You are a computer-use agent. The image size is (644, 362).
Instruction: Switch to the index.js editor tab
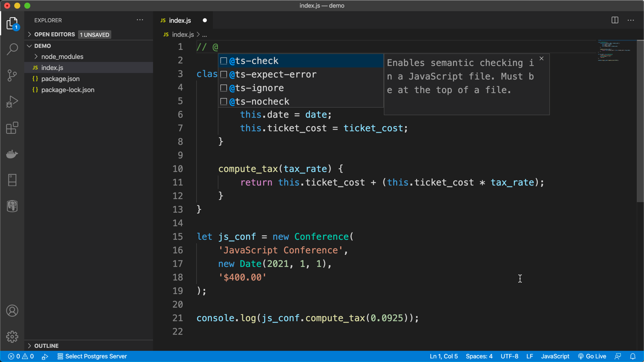tap(180, 21)
